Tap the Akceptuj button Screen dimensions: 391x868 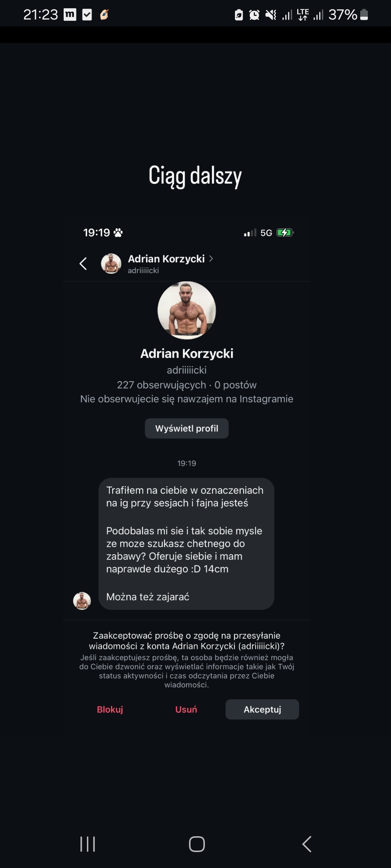(x=262, y=709)
